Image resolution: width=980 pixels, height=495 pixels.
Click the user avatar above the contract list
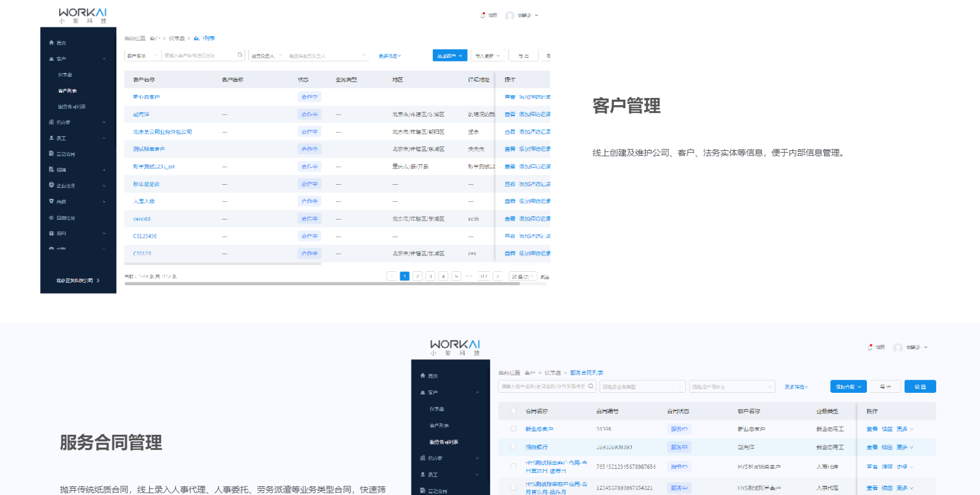tap(898, 348)
